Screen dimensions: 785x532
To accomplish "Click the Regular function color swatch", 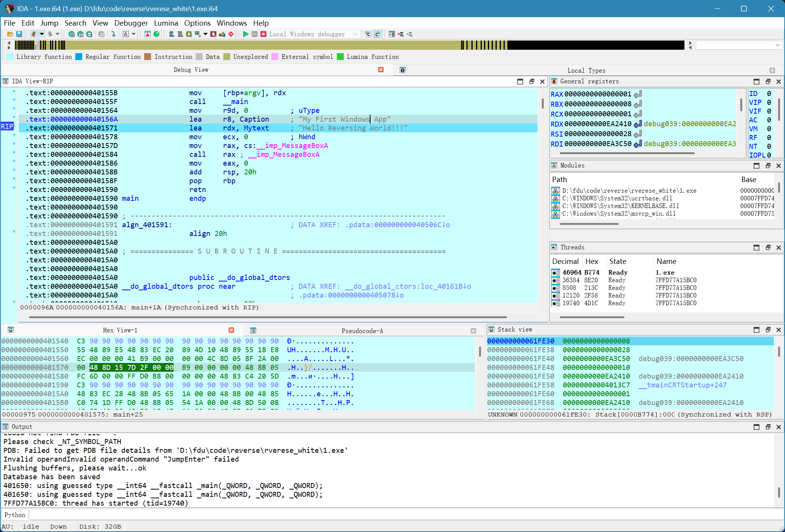I will [79, 57].
